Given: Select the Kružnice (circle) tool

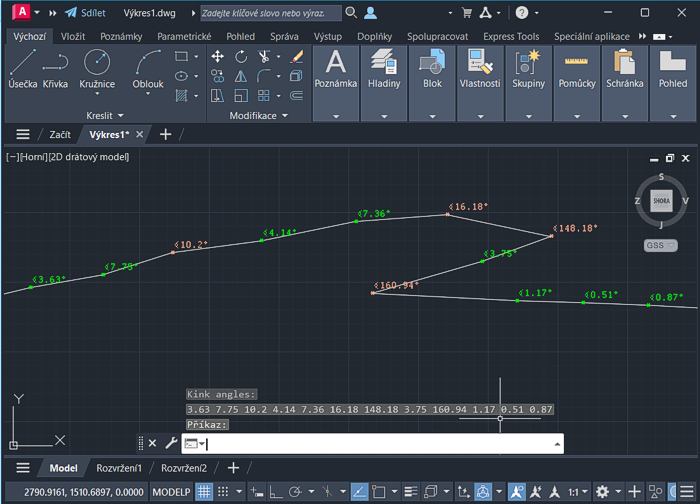Looking at the screenshot, I should [97, 70].
